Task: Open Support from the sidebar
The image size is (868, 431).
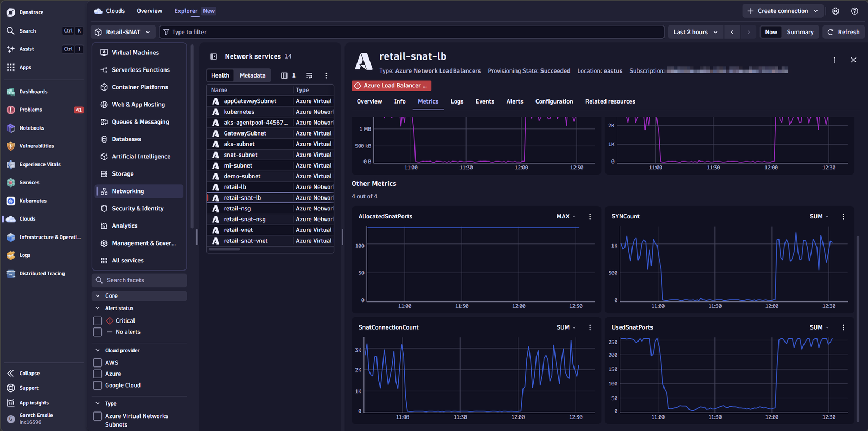Action: coord(29,388)
